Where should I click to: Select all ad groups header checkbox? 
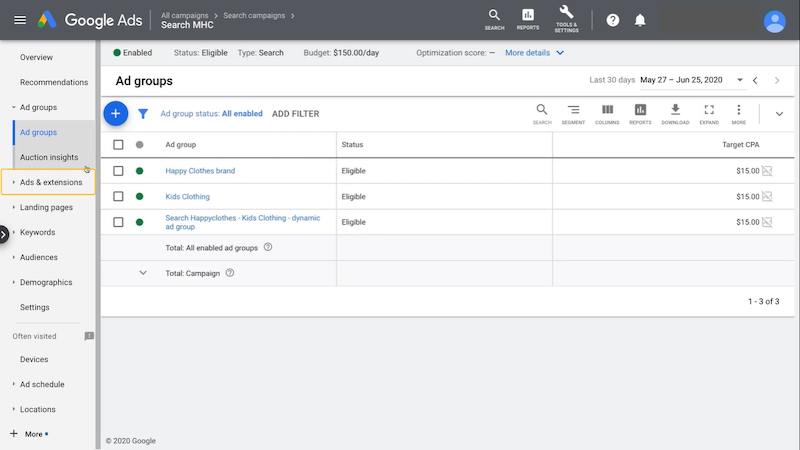118,144
